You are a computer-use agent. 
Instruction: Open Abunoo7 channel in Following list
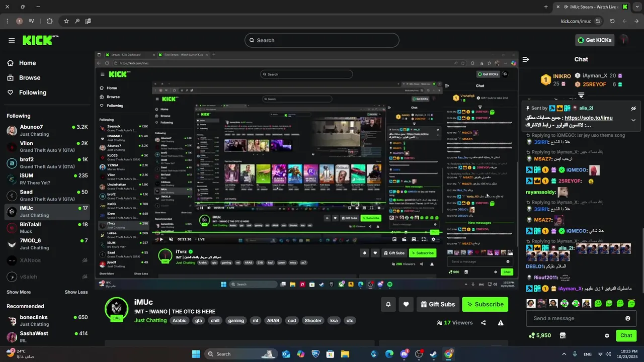coord(47,130)
